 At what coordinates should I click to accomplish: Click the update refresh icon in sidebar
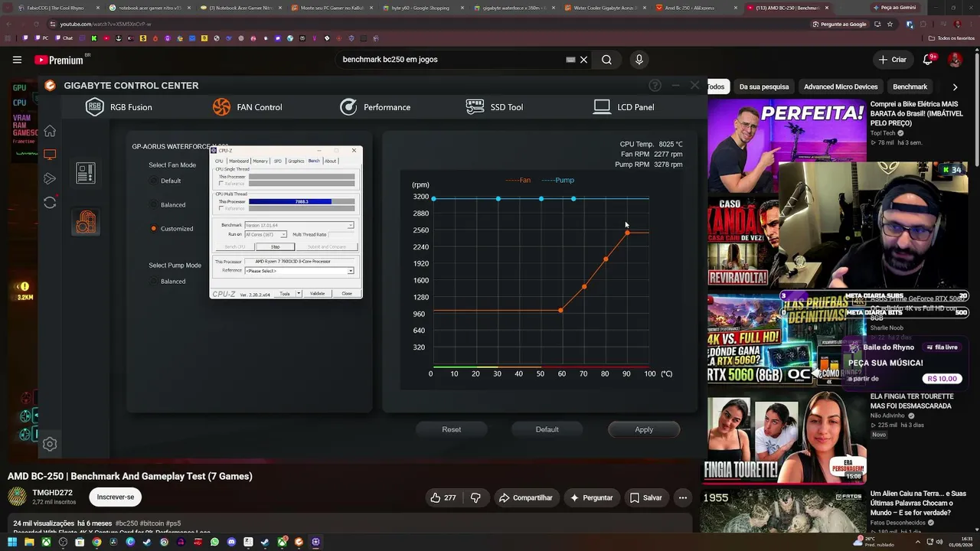pyautogui.click(x=50, y=203)
